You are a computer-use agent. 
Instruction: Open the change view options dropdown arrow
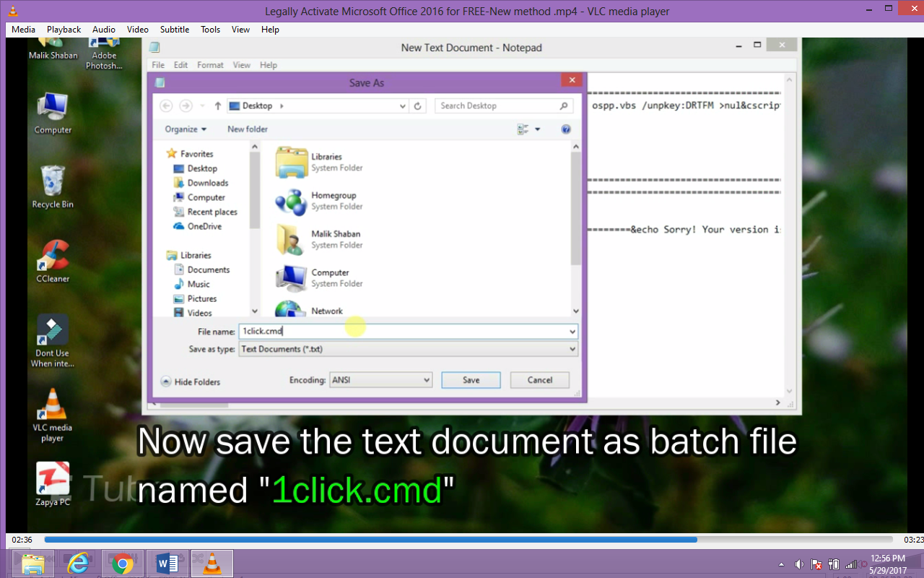(x=537, y=129)
